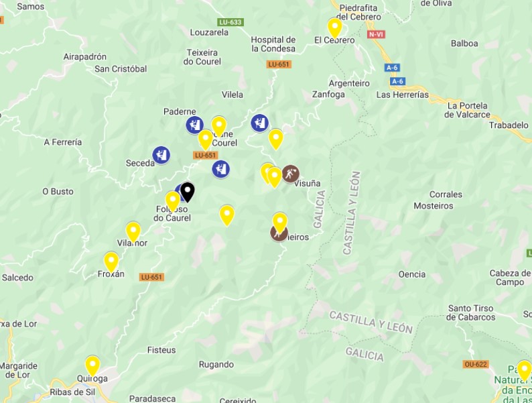Viewport: 532px width, 403px height.
Task: Click the OU-622 road label
Action: (x=476, y=364)
